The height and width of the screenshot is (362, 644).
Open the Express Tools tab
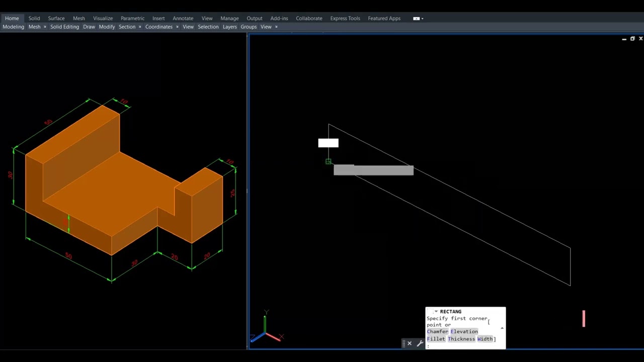(345, 18)
